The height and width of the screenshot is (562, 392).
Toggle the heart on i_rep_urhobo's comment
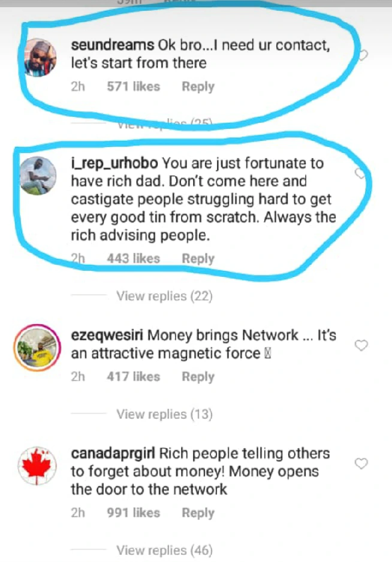point(360,173)
